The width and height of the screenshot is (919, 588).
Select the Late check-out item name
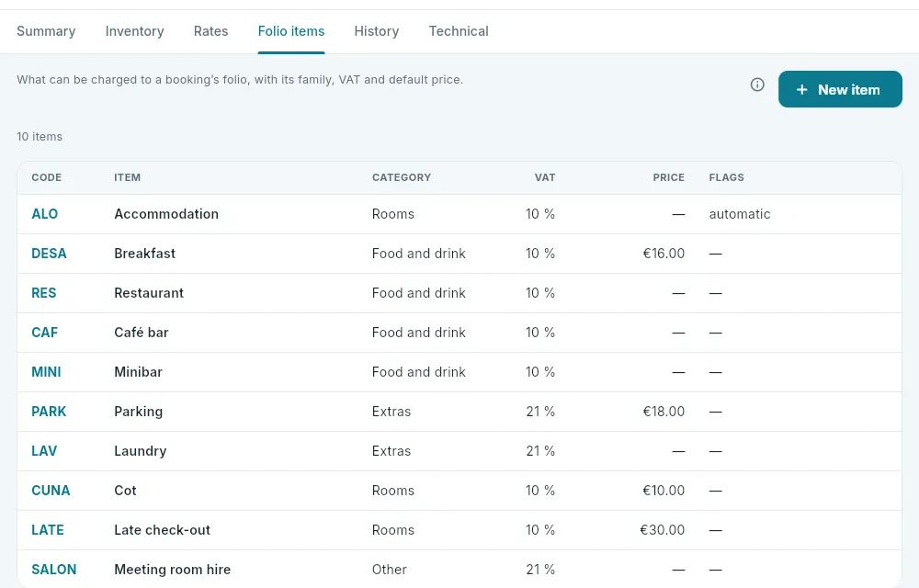163,530
